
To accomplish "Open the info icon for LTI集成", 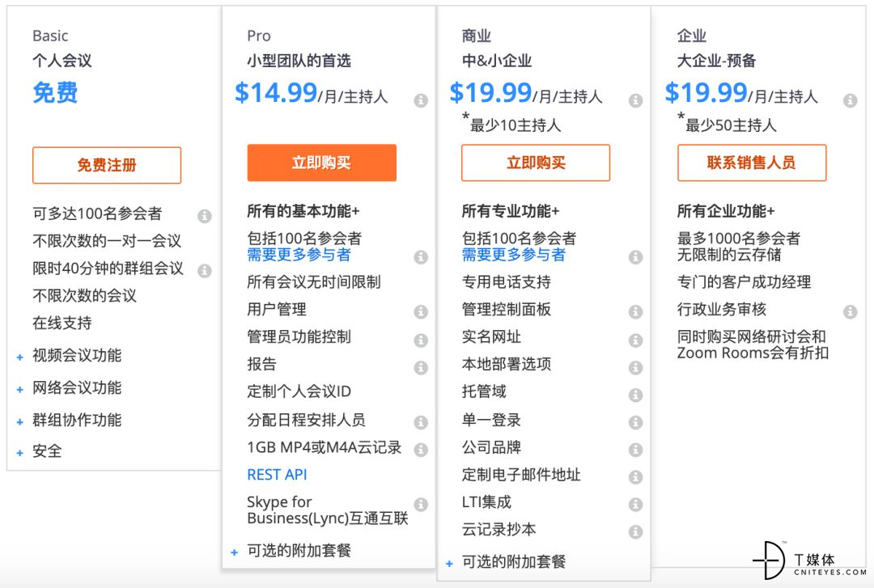I will [x=635, y=505].
